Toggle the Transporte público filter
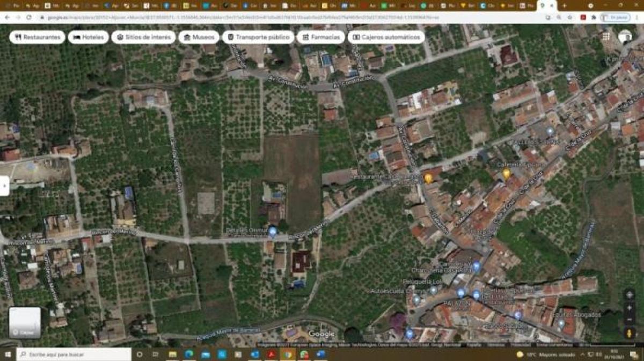Viewport: 644px width, 361px height. coord(258,38)
